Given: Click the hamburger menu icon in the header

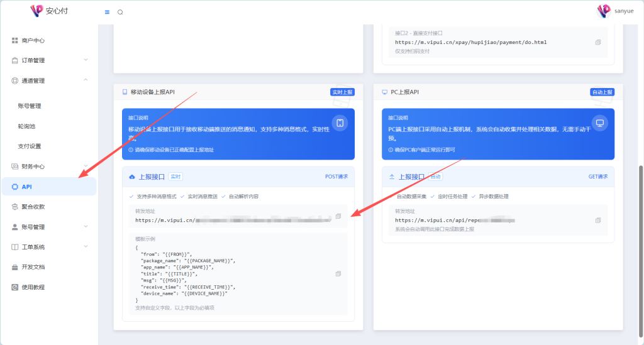Looking at the screenshot, I should click(107, 12).
